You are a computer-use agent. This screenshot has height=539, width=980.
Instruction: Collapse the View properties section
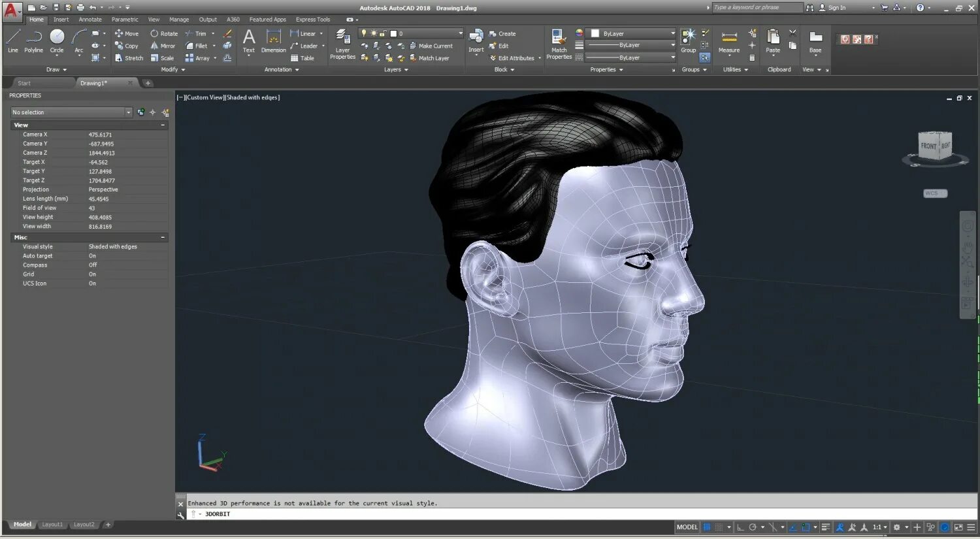163,125
